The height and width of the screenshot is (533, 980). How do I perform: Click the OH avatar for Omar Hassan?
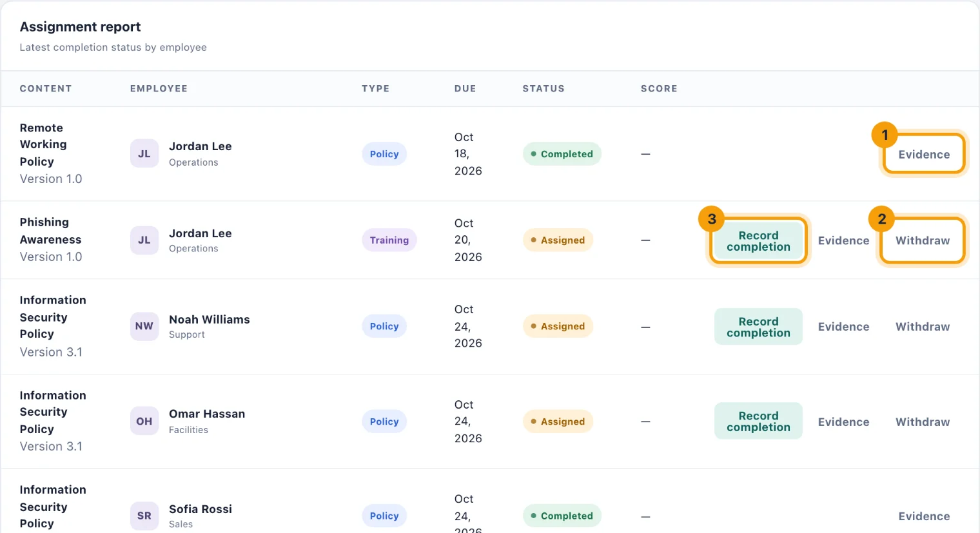pyautogui.click(x=144, y=422)
